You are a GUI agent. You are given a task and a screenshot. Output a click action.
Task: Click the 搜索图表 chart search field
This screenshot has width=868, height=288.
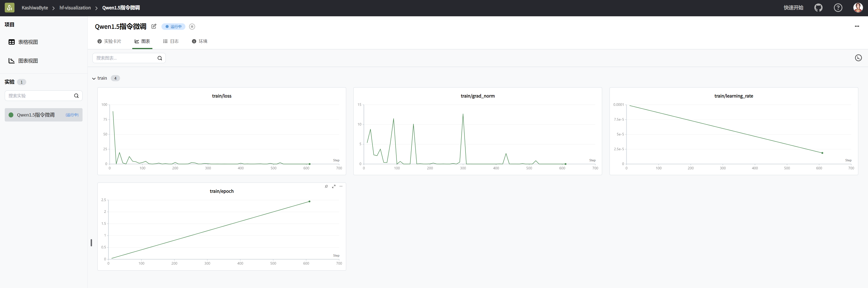click(125, 58)
